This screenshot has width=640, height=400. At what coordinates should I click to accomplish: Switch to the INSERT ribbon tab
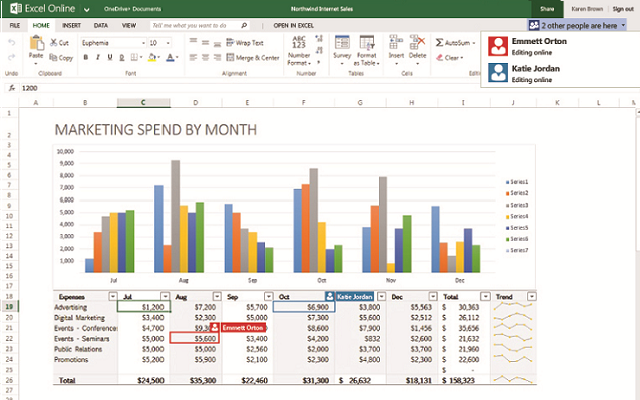pos(72,23)
